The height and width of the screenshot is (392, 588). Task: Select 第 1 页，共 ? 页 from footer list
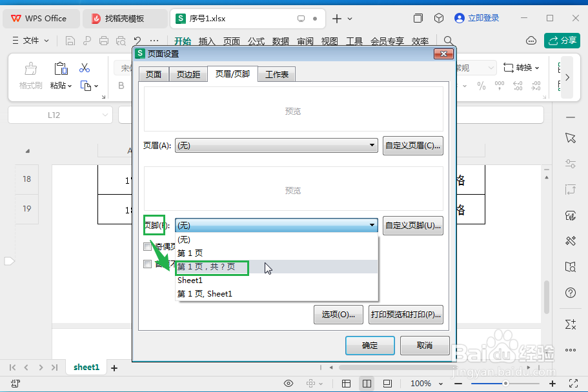[x=212, y=266]
